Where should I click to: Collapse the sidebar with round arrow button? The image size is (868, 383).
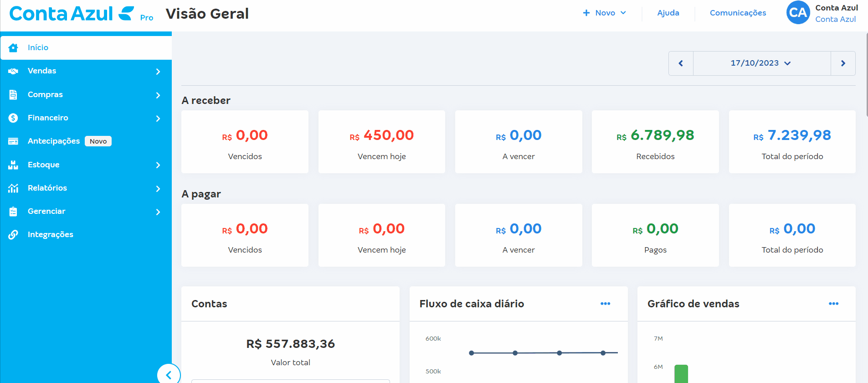coord(169,375)
